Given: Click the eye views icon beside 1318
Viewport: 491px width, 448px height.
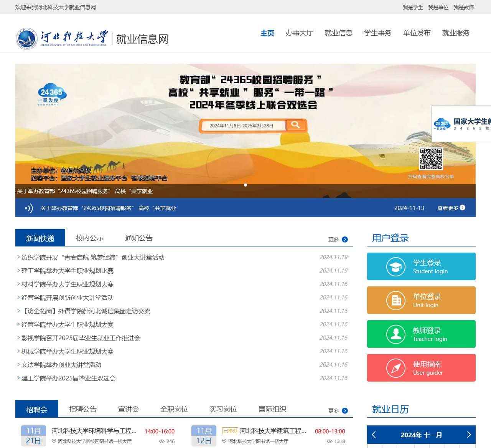Looking at the screenshot, I should click(330, 441).
